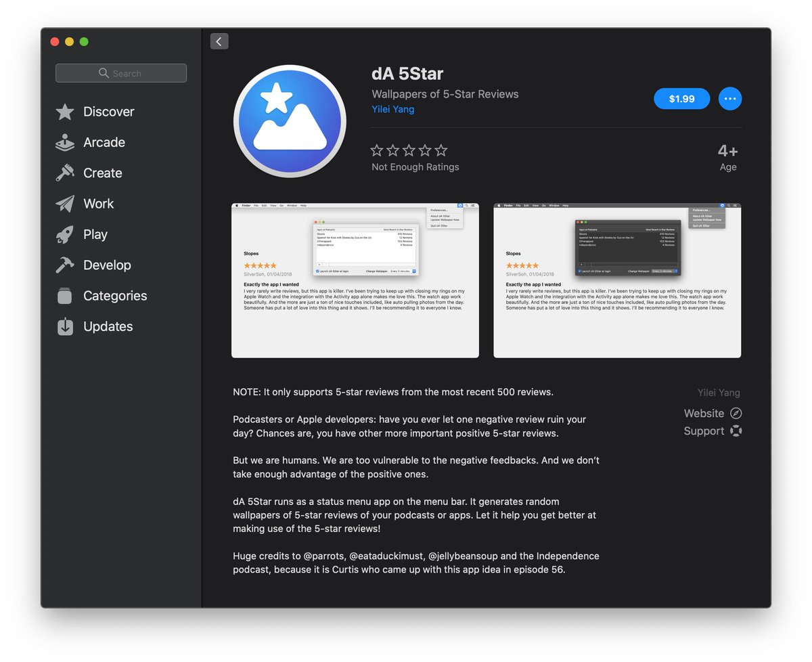Click the app title 'dA 5Star'
Viewport: 812px width, 662px height.
(x=407, y=74)
